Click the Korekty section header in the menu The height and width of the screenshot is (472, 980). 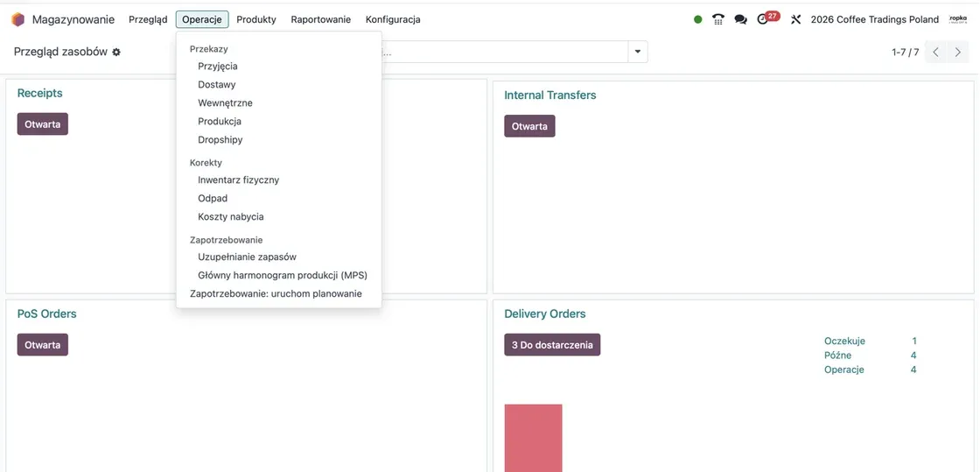pyautogui.click(x=206, y=163)
